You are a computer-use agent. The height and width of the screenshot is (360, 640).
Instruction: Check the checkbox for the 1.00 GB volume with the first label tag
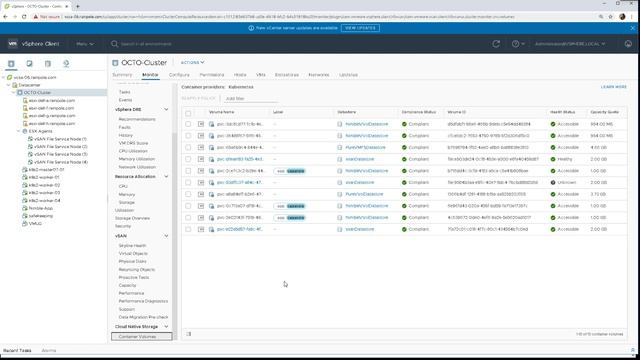[188, 171]
